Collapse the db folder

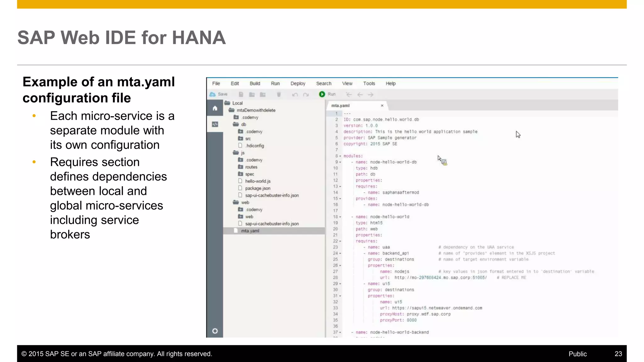tap(236, 124)
